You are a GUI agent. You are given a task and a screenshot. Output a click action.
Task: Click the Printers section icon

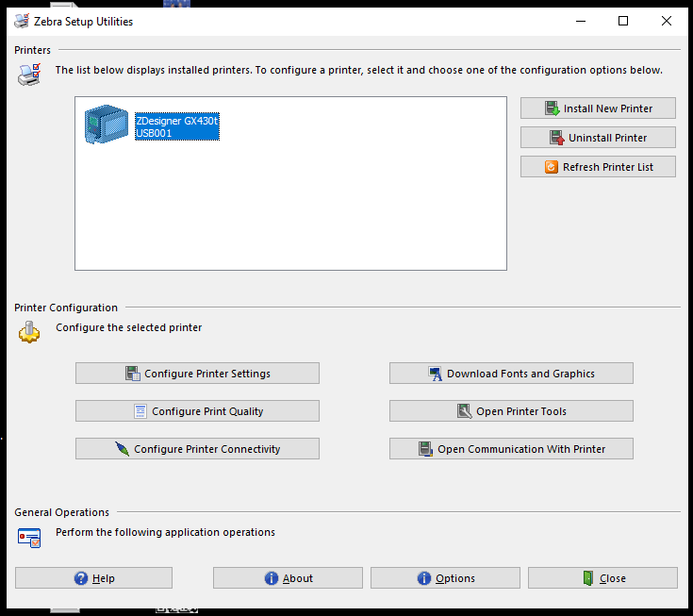point(29,74)
